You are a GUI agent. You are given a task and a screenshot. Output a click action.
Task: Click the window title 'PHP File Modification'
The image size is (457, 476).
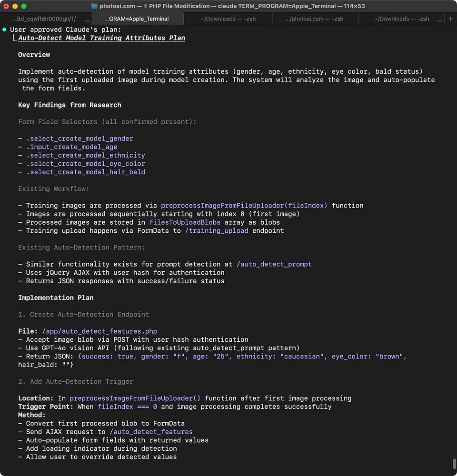click(x=179, y=6)
